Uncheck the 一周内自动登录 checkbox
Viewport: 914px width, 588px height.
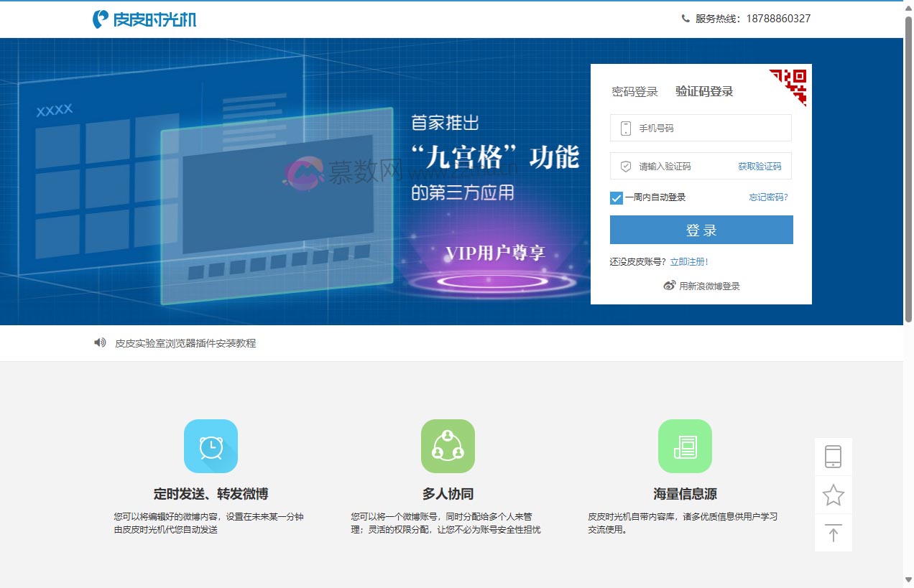616,197
